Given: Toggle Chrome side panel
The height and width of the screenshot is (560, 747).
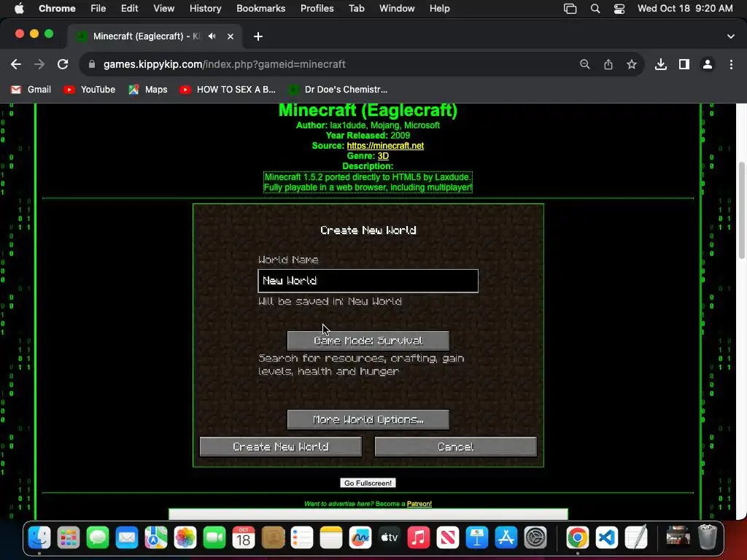Looking at the screenshot, I should tap(684, 64).
